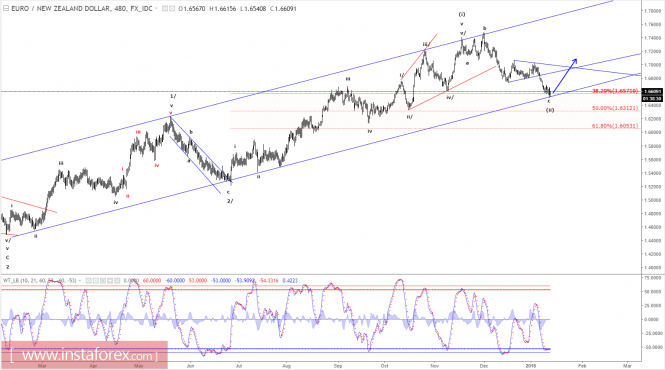665x370 pixels.
Task: Select the blue projection arrow drawing
Action: click(x=564, y=76)
